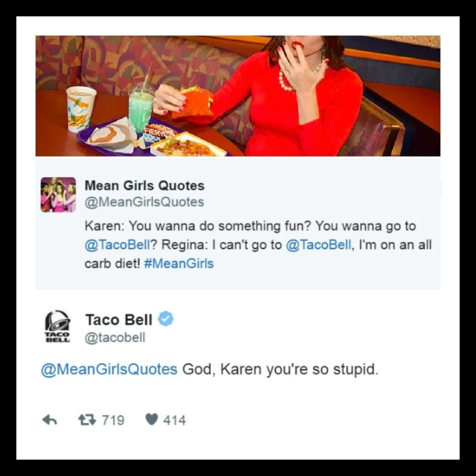Click the heart like icon
The image size is (476, 476).
pyautogui.click(x=152, y=420)
